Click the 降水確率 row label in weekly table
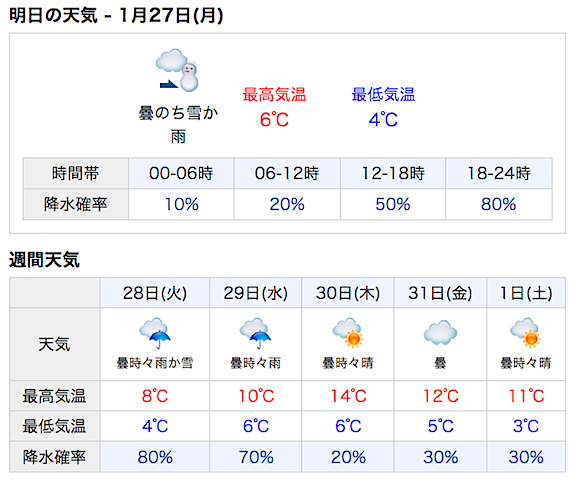The width and height of the screenshot is (576, 480). coord(54,457)
